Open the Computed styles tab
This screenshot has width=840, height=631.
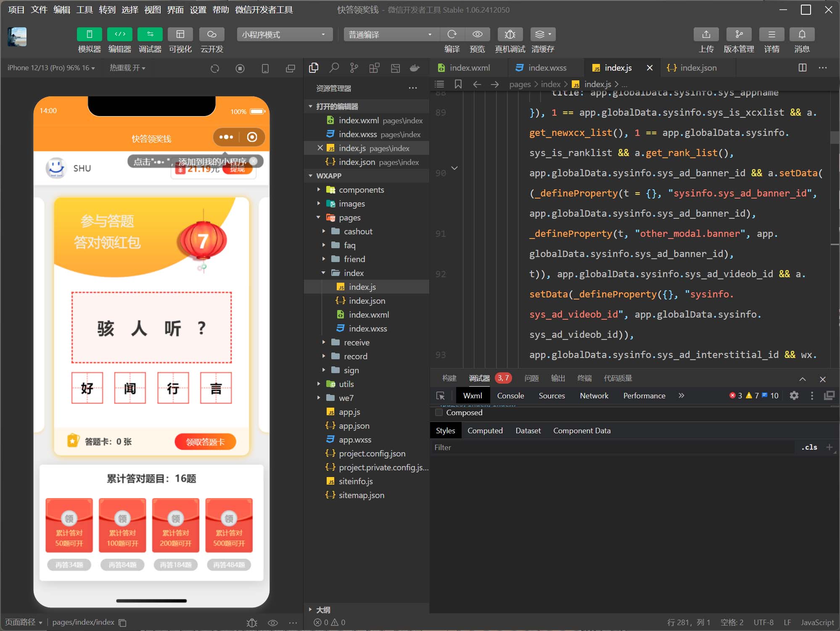[485, 430]
